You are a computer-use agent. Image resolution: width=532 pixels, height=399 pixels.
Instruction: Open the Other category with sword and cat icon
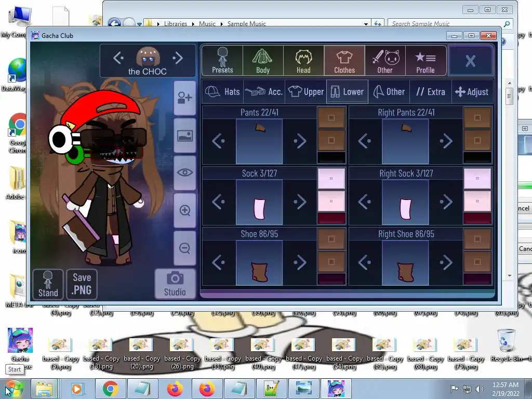click(385, 60)
